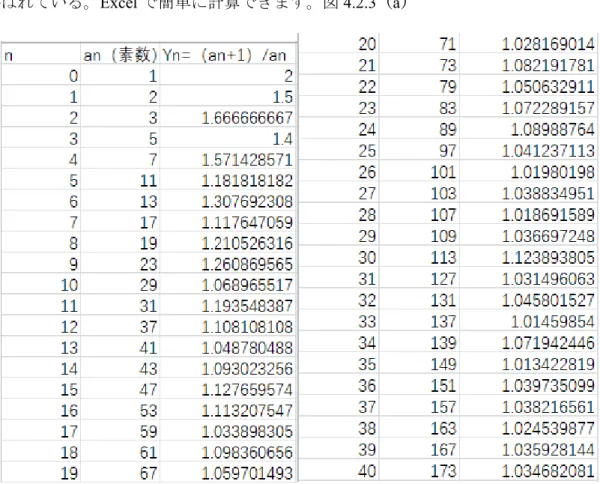
Task: Select the Yn cell showing 1.5
Action: 228,96
